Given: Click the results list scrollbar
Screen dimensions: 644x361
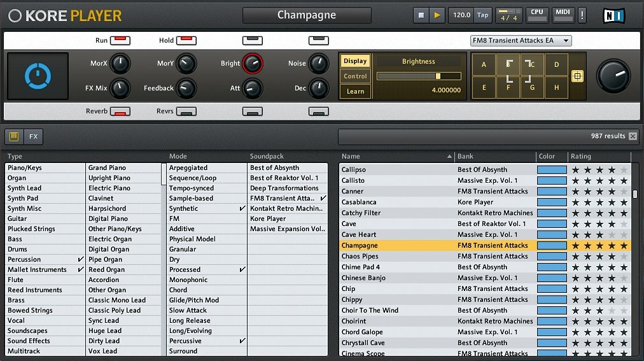Looking at the screenshot, I should [x=635, y=194].
